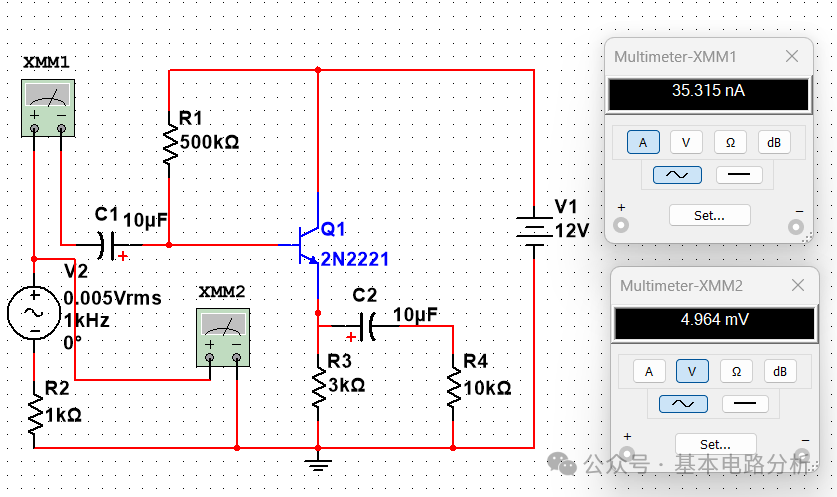The image size is (837, 497).
Task: Switch Multimeter-XMM1 to ohmmeter mode Ω
Action: click(x=730, y=143)
